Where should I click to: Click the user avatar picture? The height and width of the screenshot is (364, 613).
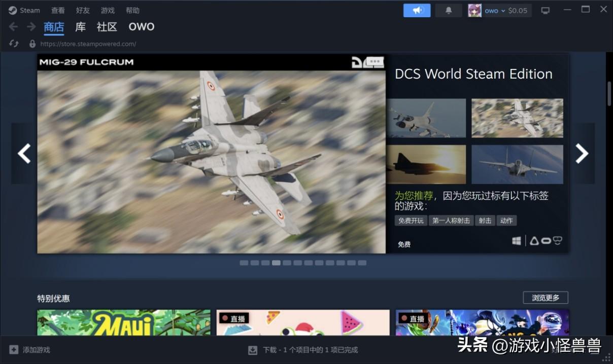click(x=474, y=10)
